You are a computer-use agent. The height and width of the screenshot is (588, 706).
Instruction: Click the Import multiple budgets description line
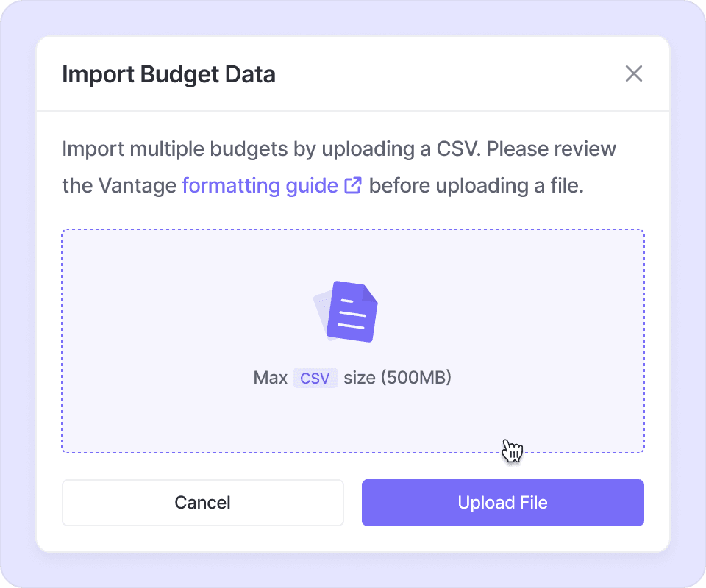point(272,149)
